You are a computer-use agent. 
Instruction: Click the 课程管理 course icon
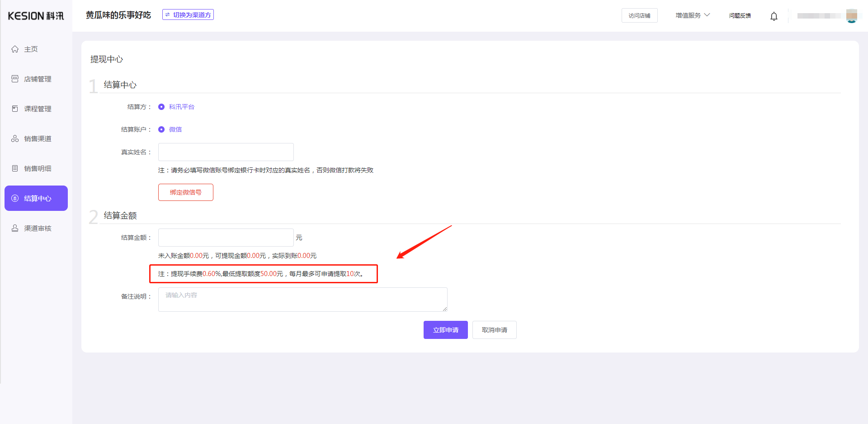(15, 109)
